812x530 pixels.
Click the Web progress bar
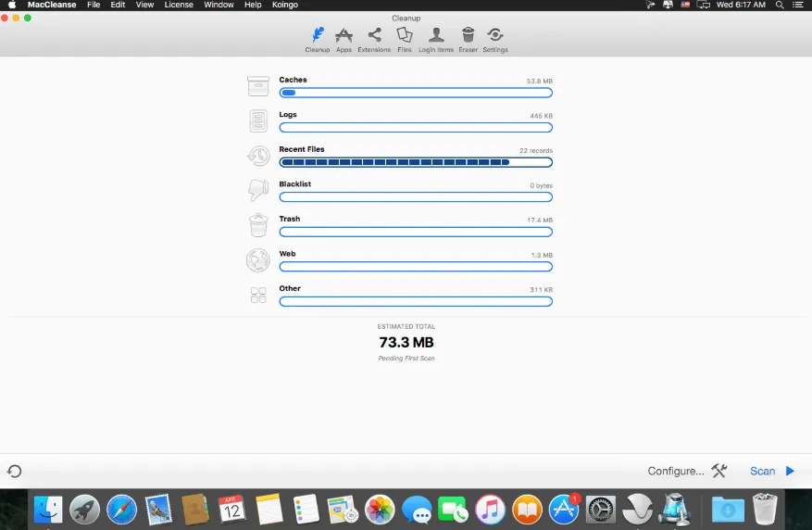pos(416,267)
